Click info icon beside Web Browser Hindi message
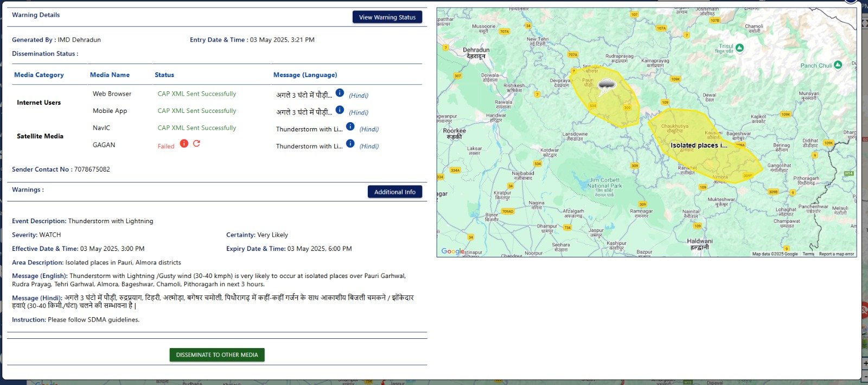The image size is (868, 385). coord(340,93)
